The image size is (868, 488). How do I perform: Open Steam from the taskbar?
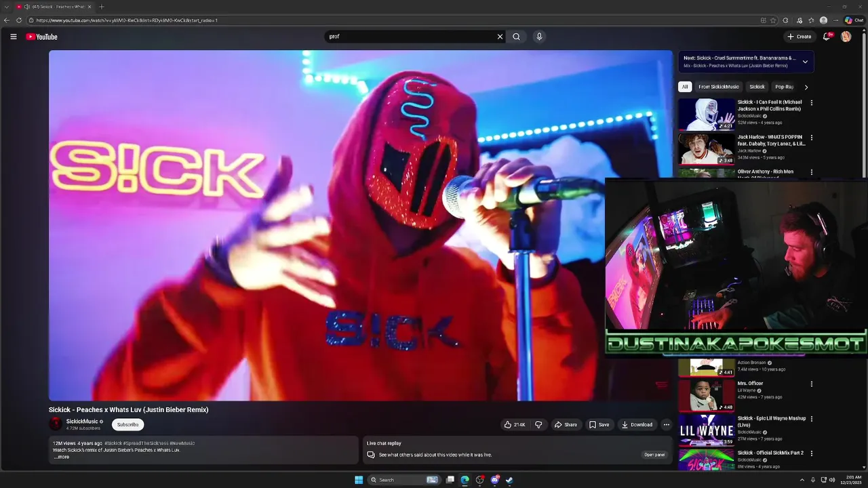point(509,480)
